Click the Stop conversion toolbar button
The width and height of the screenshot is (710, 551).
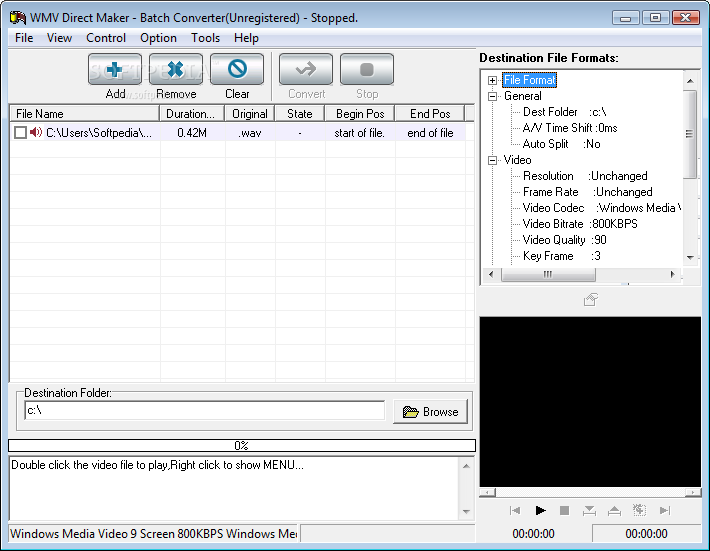[x=367, y=69]
